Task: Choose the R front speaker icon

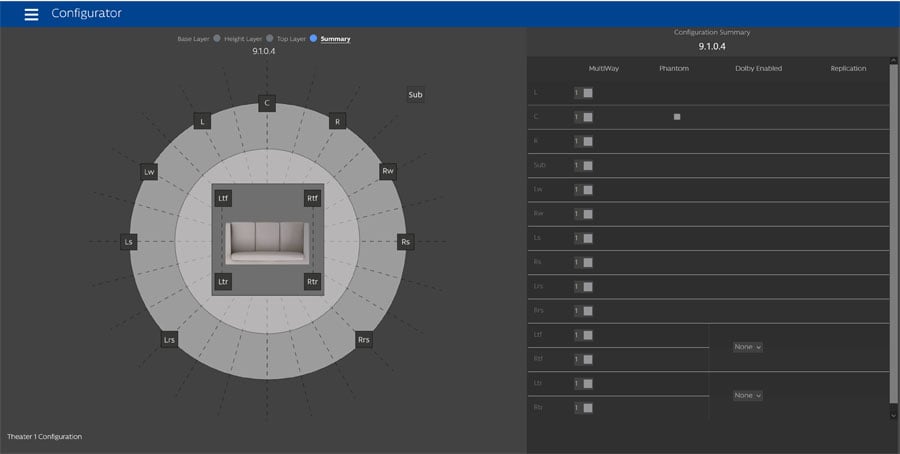Action: [338, 121]
